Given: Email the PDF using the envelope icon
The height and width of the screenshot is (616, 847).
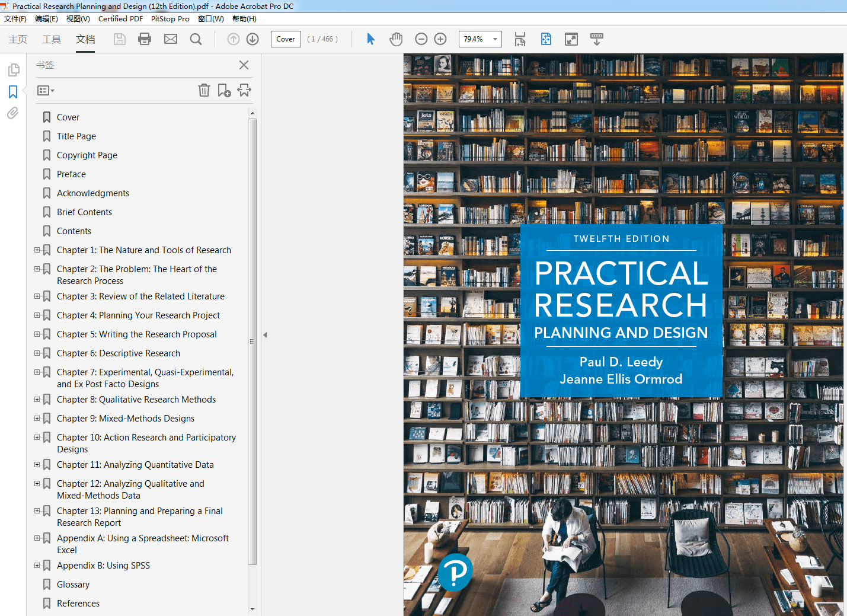Looking at the screenshot, I should click(171, 39).
